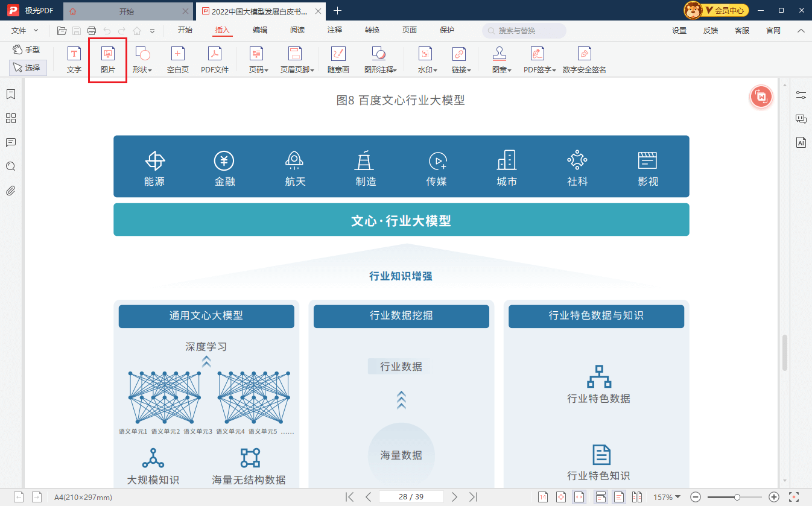Go to previous view in status bar

point(19,497)
